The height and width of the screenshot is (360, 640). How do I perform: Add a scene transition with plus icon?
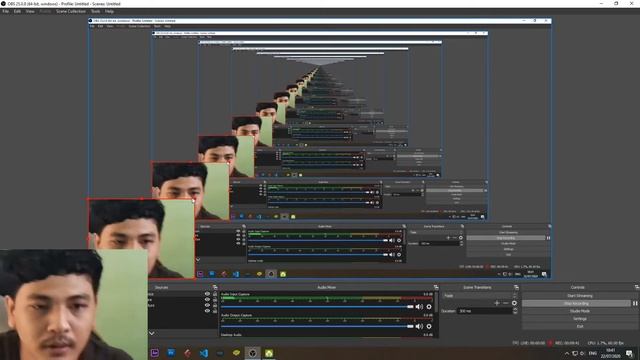[x=497, y=303]
